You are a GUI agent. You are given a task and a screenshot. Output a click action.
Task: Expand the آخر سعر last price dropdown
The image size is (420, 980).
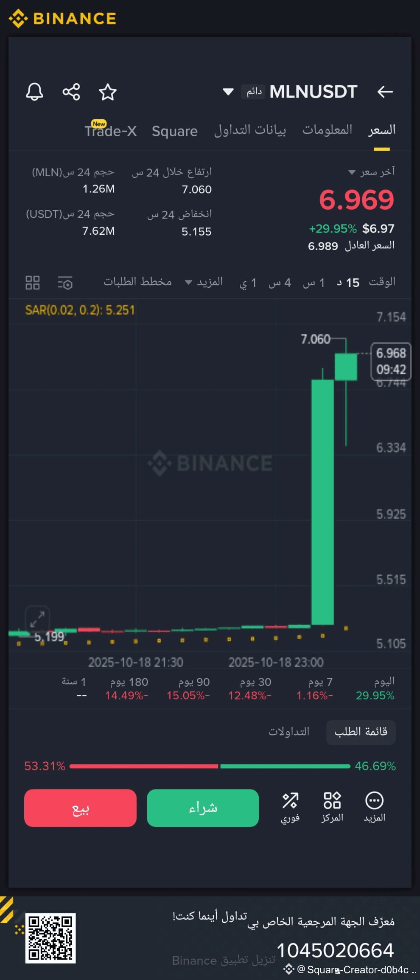[x=371, y=172]
